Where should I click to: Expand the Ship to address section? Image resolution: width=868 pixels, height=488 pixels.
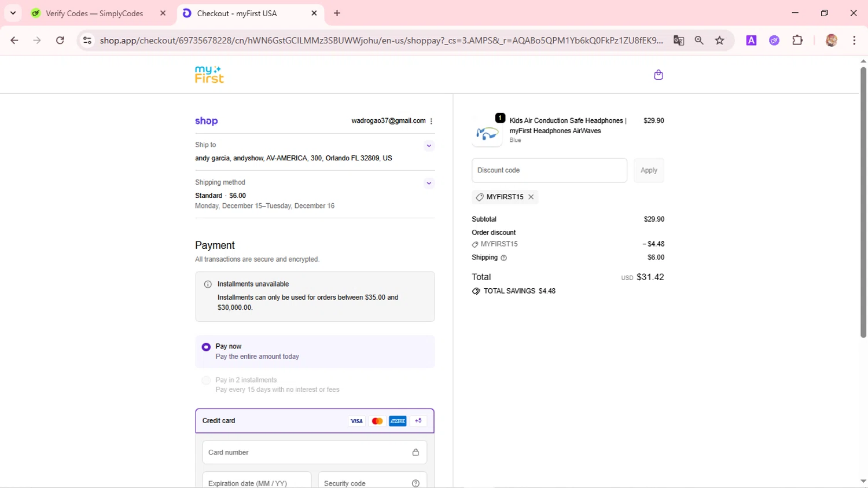pos(429,145)
